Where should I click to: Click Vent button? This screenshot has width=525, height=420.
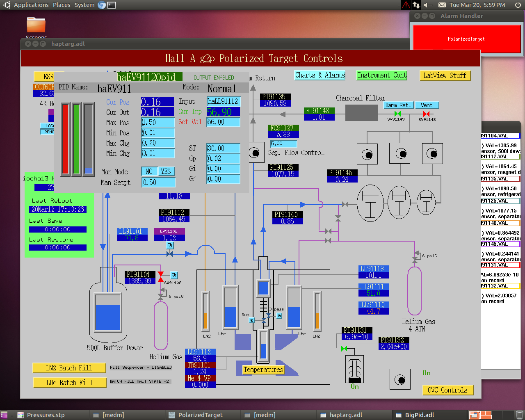pos(427,105)
